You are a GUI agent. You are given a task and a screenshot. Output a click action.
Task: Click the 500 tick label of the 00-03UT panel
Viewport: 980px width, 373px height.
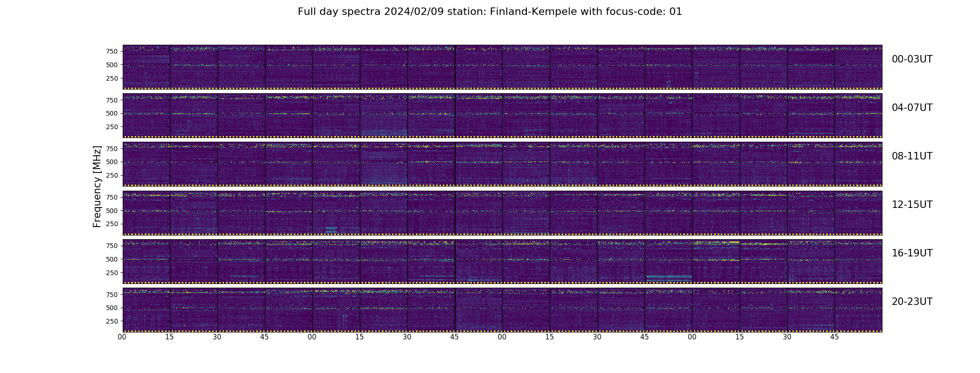(x=112, y=65)
